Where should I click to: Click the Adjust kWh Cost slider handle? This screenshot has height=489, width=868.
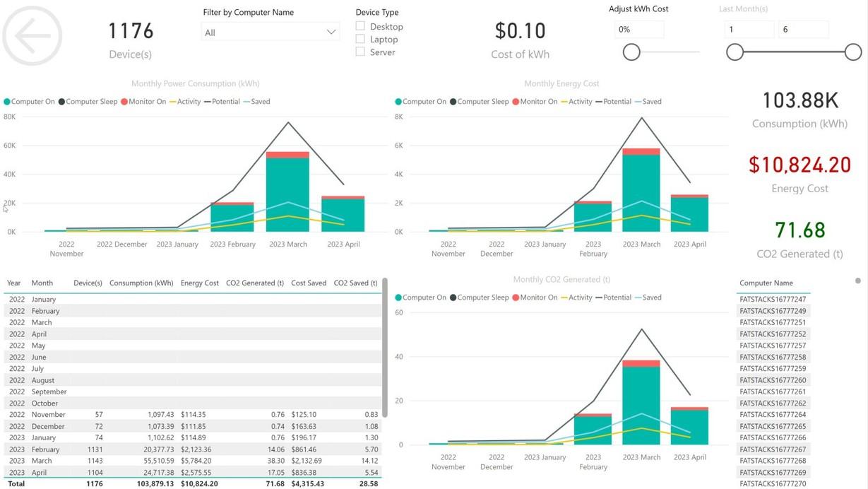(631, 52)
